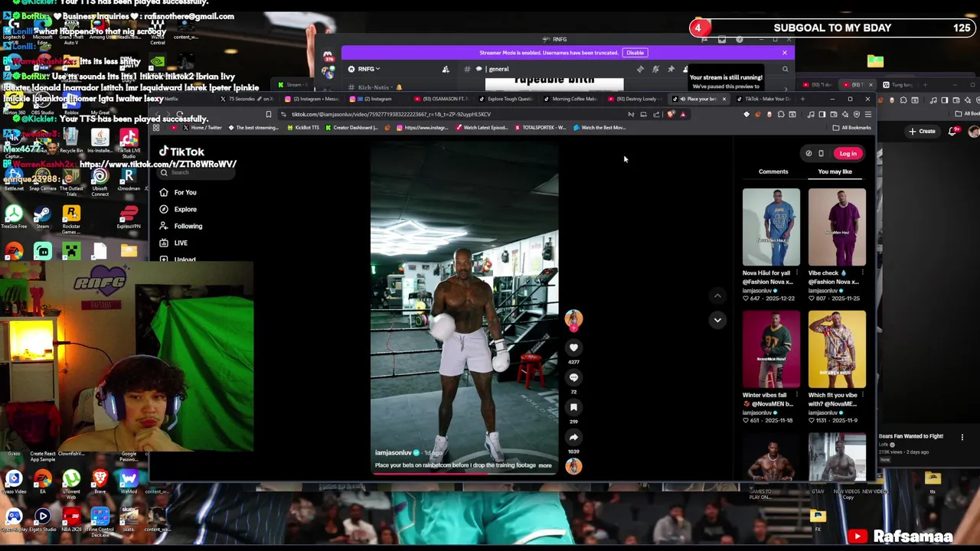This screenshot has height=551, width=980.
Task: Expand the video caption with more
Action: (544, 465)
